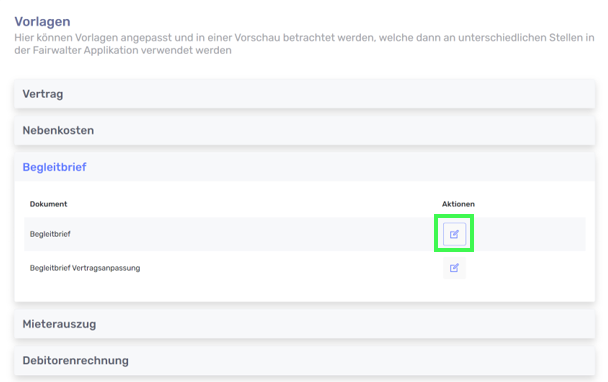Image resolution: width=608 pixels, height=382 pixels.
Task: Select the Begleitbrief document name in table
Action: pyautogui.click(x=50, y=234)
